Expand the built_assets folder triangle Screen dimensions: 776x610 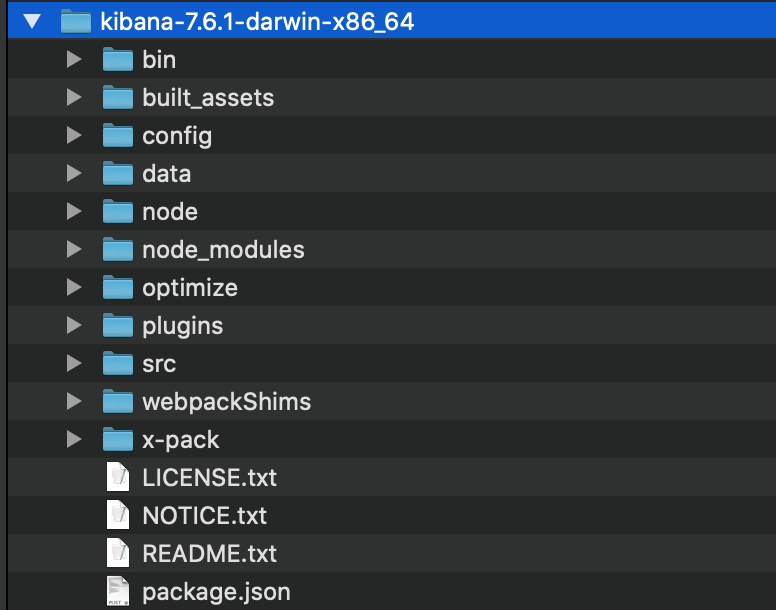coord(73,98)
